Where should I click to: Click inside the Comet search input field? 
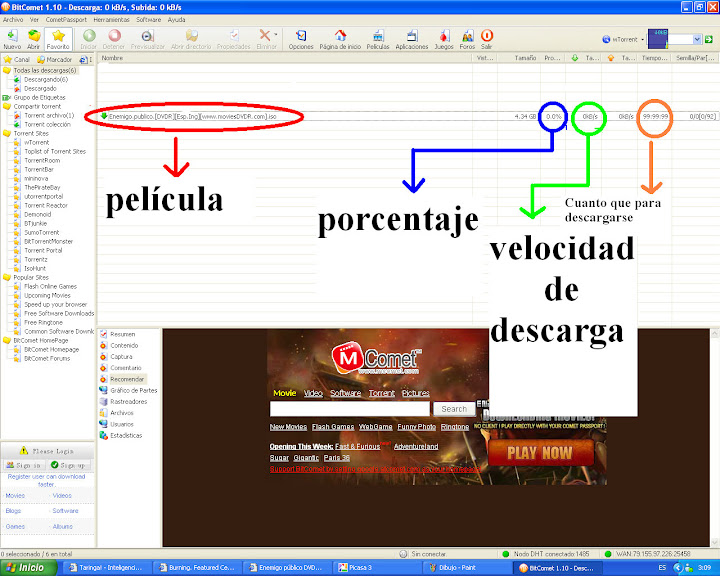350,409
